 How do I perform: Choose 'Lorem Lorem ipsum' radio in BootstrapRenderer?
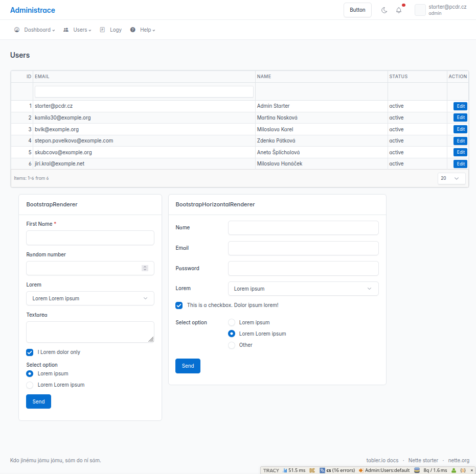[x=30, y=385]
